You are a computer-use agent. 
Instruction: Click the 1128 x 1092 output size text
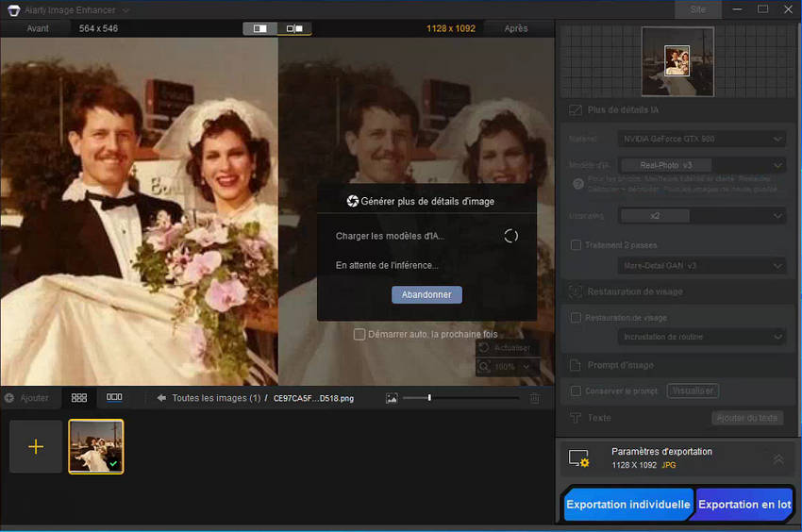pyautogui.click(x=451, y=28)
